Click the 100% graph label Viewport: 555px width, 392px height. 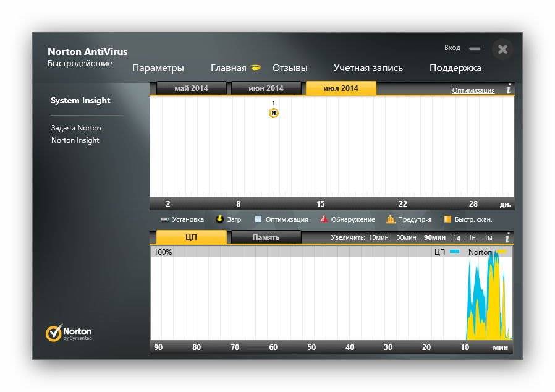[x=163, y=252]
